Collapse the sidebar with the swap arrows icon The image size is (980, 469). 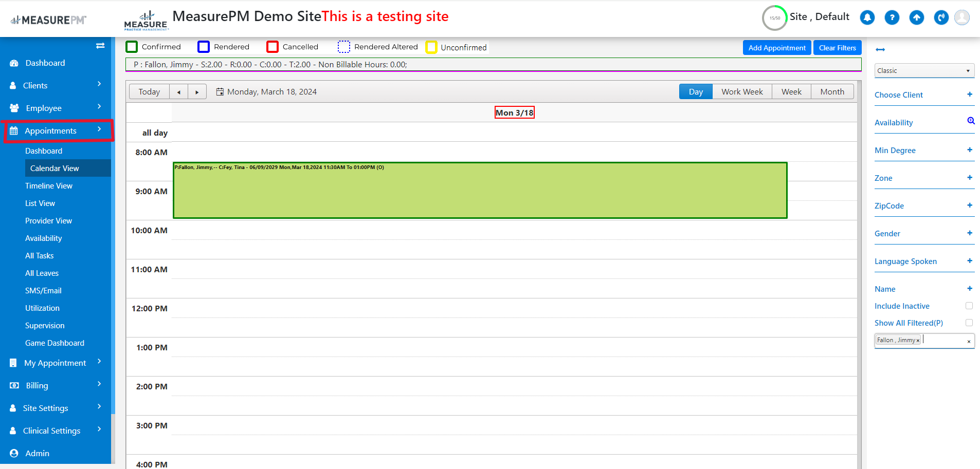click(100, 46)
